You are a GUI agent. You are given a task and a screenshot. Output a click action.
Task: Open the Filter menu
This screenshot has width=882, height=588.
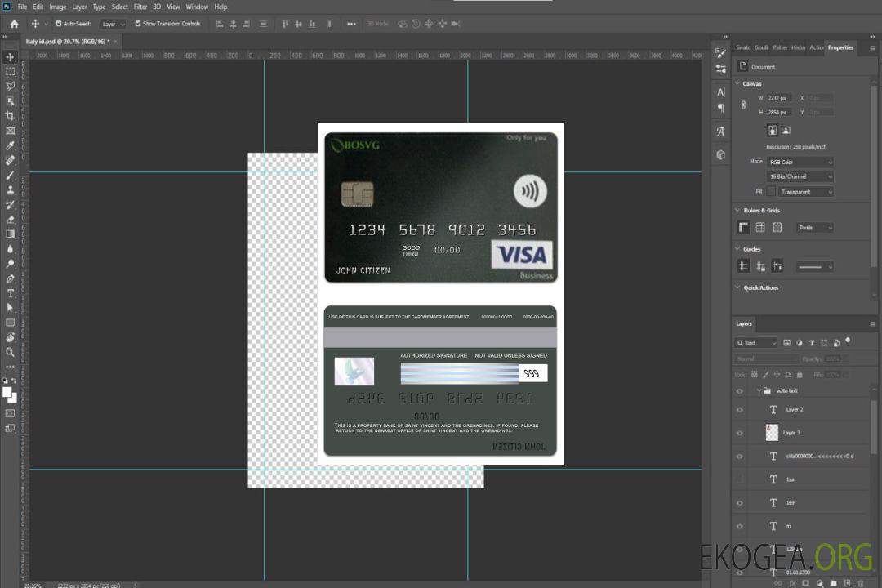pos(140,7)
